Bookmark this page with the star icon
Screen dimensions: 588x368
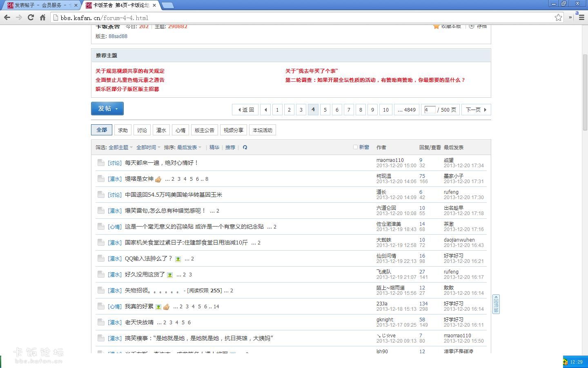(558, 18)
